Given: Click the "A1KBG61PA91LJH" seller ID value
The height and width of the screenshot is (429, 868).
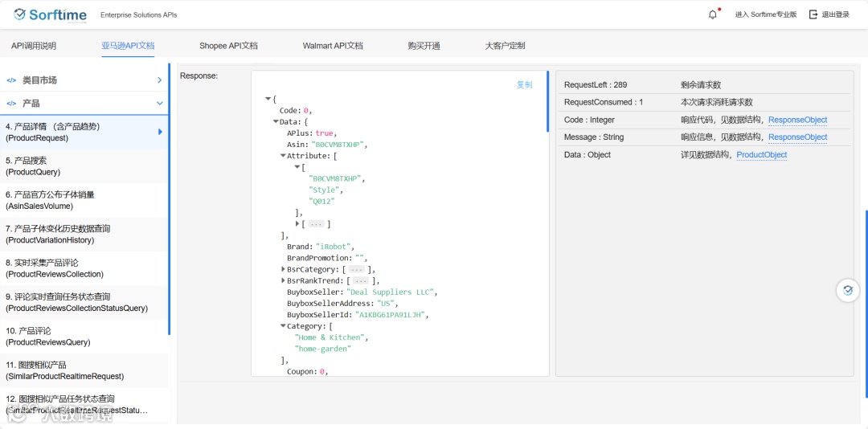Looking at the screenshot, I should (391, 314).
